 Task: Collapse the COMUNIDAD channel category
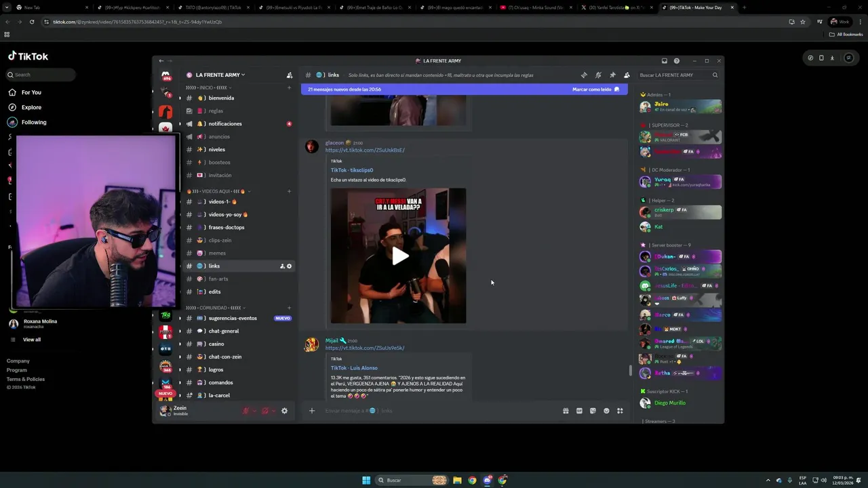click(216, 308)
